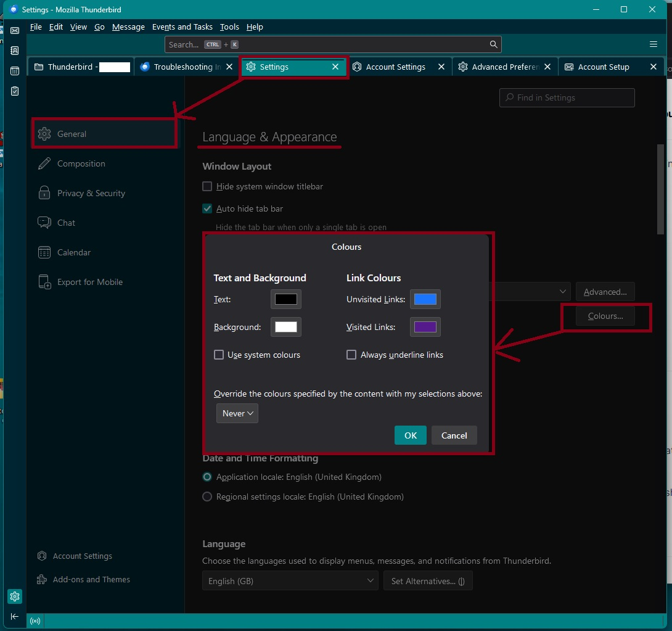Open the Never override colours dropdown
The height and width of the screenshot is (631, 672).
point(237,413)
